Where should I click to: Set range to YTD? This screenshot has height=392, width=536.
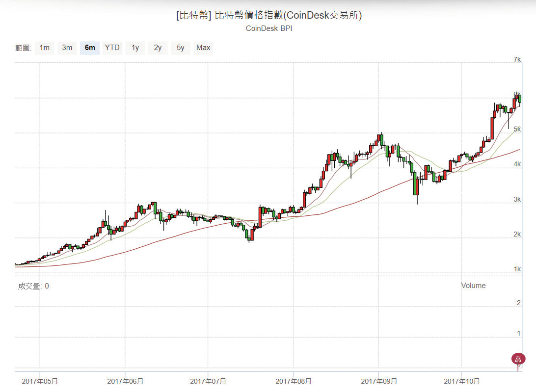112,48
